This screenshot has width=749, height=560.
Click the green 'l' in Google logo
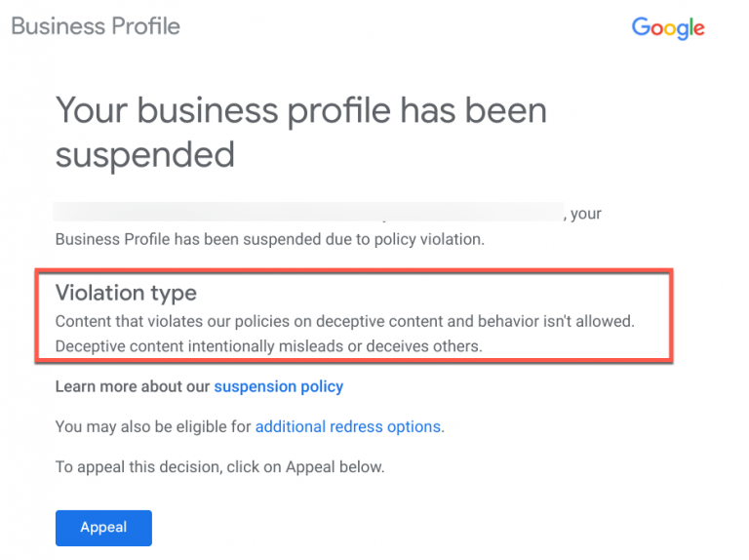690,26
